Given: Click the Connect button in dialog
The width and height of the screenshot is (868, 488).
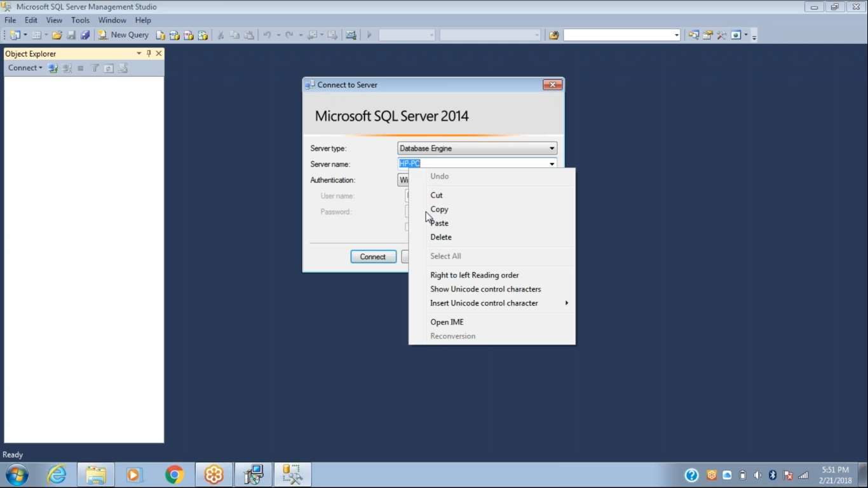Looking at the screenshot, I should (x=374, y=257).
